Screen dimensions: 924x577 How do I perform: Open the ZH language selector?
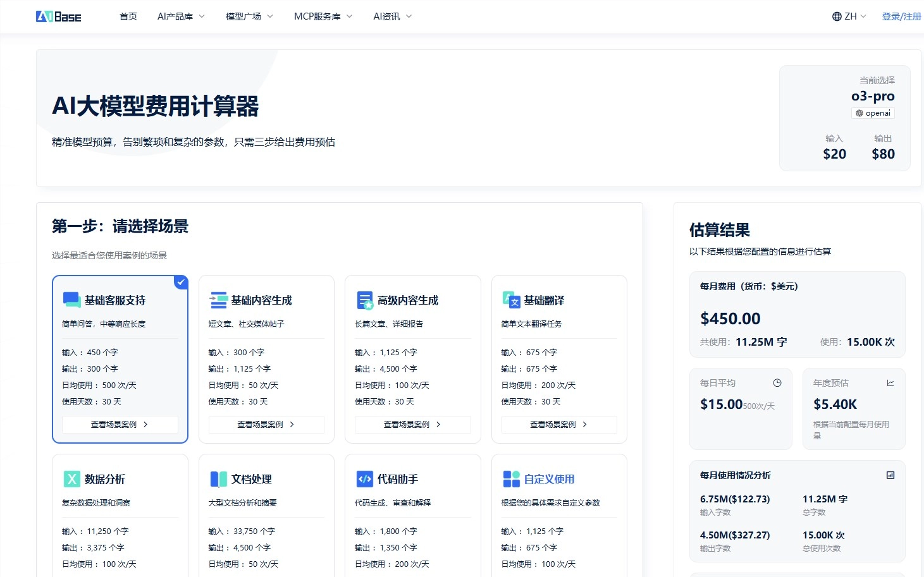849,16
